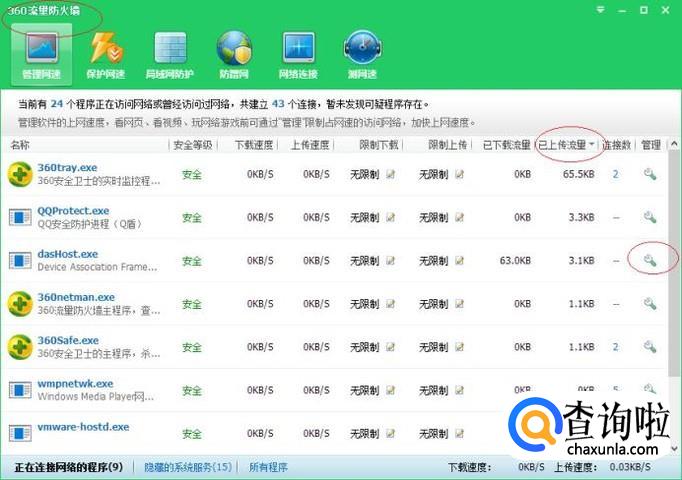Go to the 网络连接 tab

pos(298,55)
